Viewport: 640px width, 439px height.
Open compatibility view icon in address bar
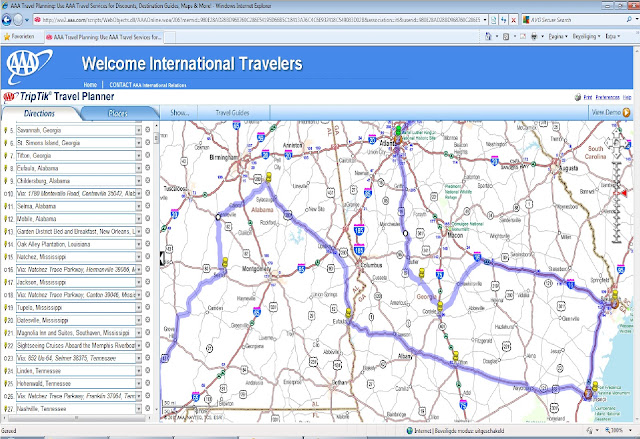pos(493,20)
